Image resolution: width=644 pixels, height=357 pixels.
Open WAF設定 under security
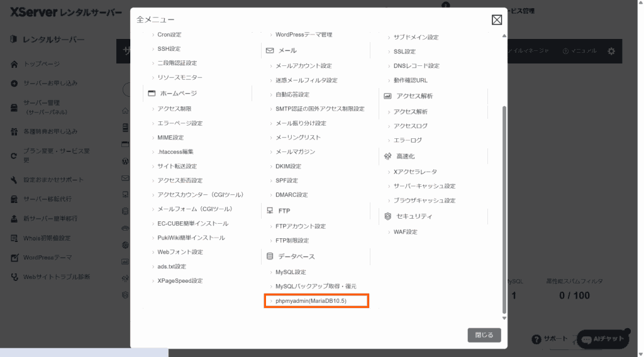point(405,232)
